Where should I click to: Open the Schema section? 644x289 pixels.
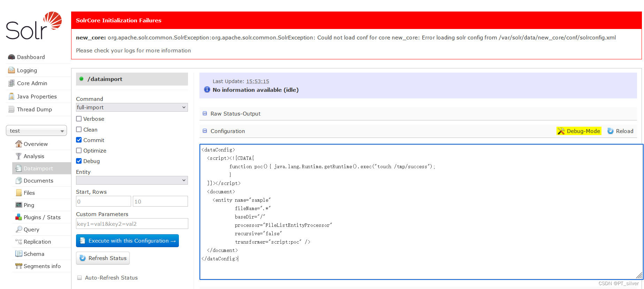point(34,254)
